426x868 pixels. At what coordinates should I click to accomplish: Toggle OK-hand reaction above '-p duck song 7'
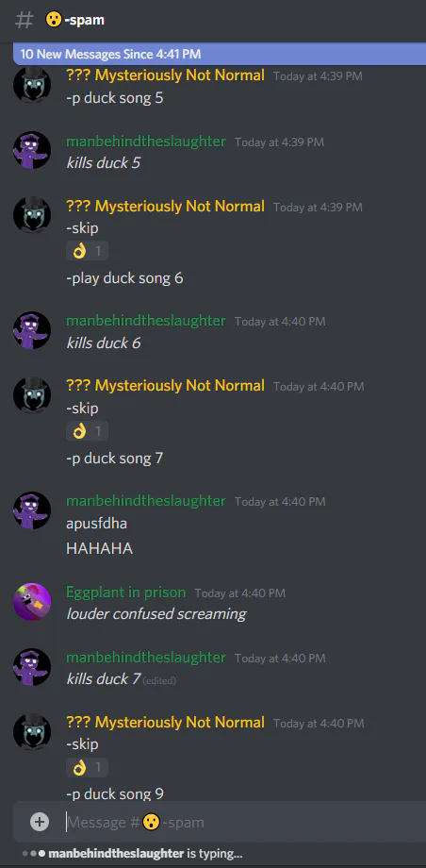click(87, 431)
